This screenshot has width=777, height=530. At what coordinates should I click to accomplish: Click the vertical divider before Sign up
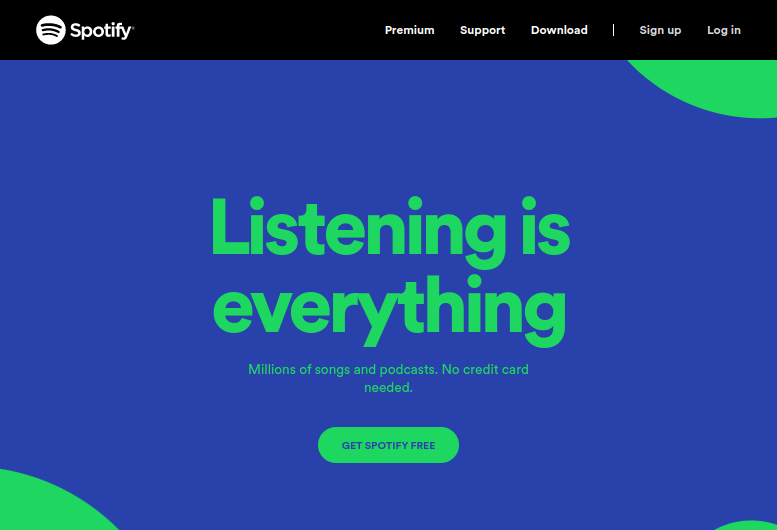point(613,30)
